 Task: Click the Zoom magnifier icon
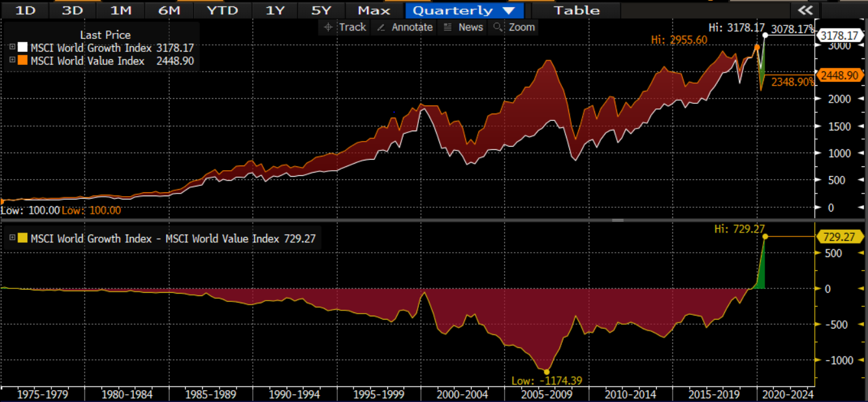[498, 27]
